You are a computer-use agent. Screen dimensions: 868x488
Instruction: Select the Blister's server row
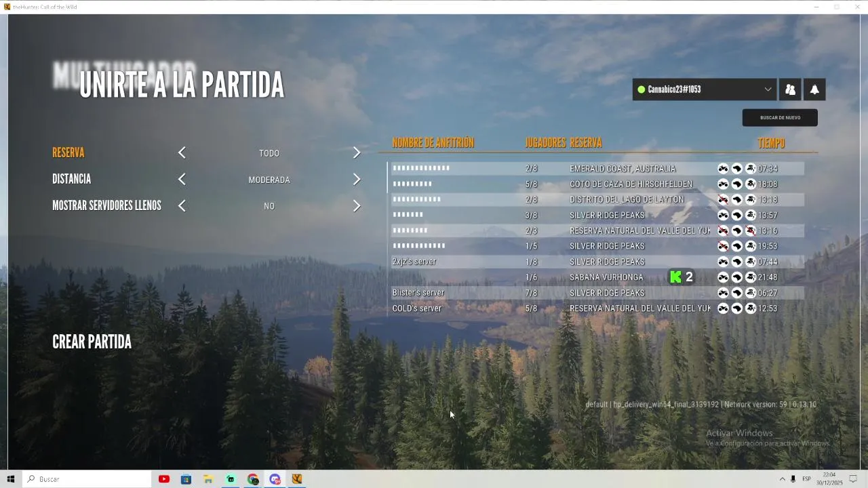coord(596,293)
